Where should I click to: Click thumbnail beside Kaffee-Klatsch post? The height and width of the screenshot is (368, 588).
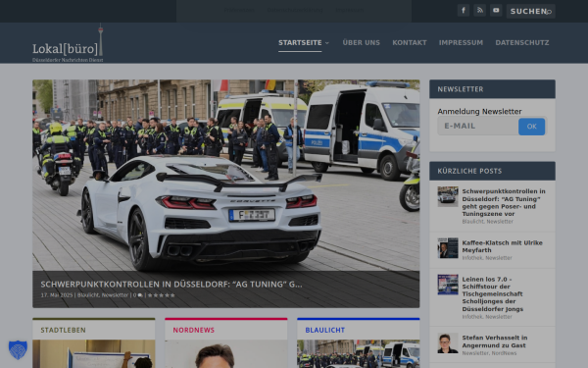(448, 248)
